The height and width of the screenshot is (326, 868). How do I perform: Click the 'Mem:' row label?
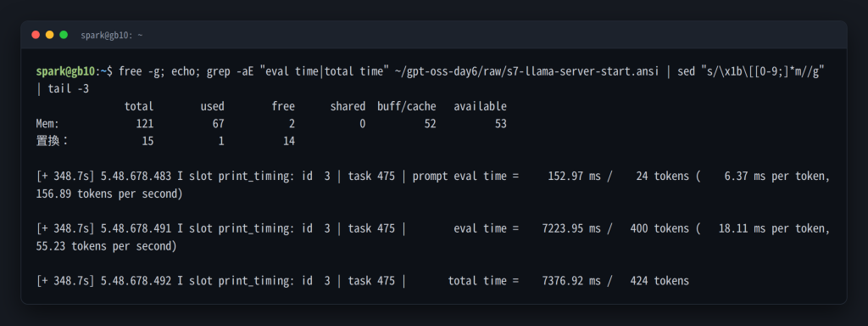click(x=47, y=124)
